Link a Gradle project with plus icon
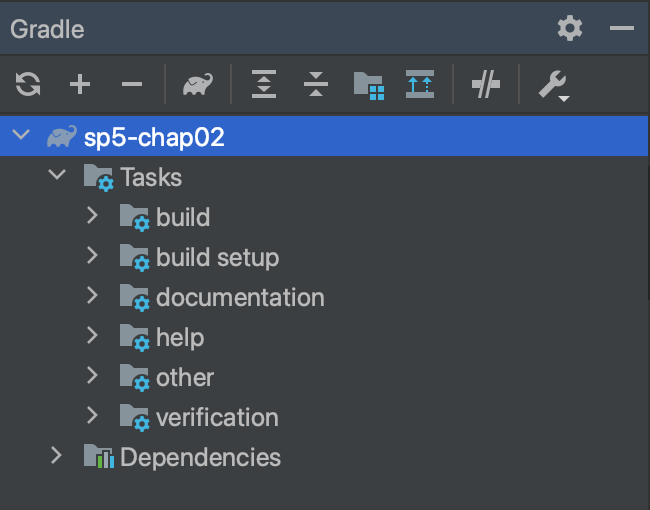The width and height of the screenshot is (650, 510). 80,84
